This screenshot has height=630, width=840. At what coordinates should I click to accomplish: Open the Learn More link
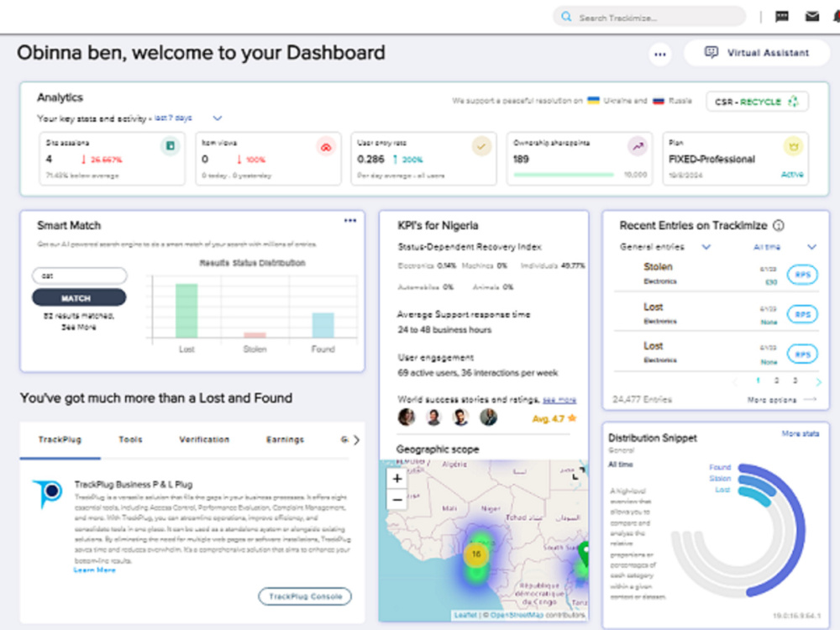(x=95, y=570)
